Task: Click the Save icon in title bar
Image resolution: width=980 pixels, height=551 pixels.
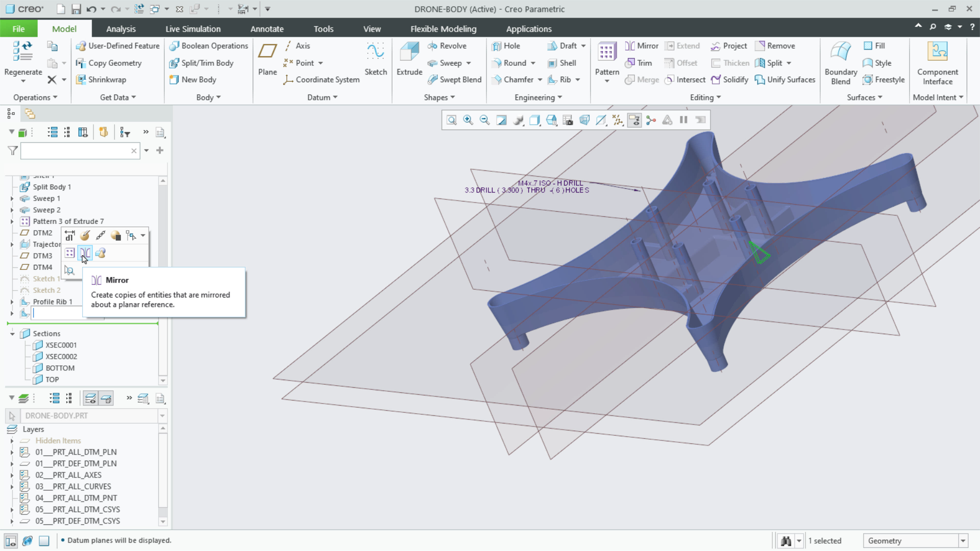Action: [x=76, y=9]
